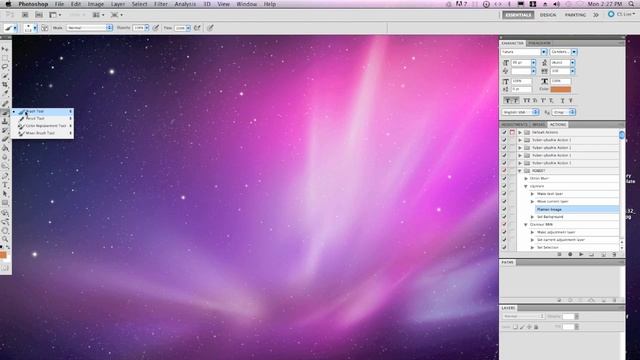This screenshot has height=360, width=640.
Task: Uncheck the Move current layer step checkmark
Action: click(504, 201)
